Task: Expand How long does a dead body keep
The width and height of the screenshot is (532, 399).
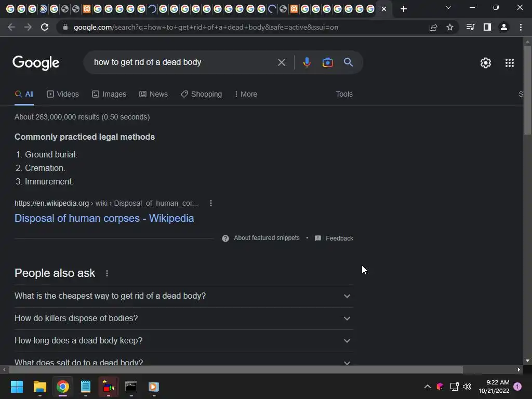Action: click(x=183, y=341)
